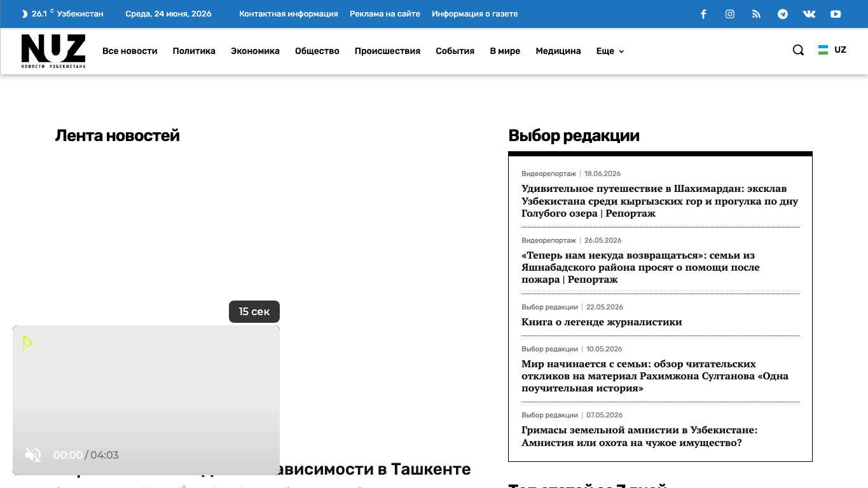Open the Facebook page icon
Screen dimensions: 868x488
[703, 14]
